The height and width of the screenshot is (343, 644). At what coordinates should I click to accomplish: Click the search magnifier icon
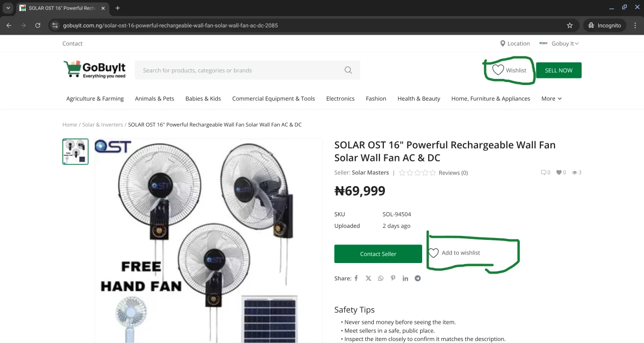tap(348, 70)
